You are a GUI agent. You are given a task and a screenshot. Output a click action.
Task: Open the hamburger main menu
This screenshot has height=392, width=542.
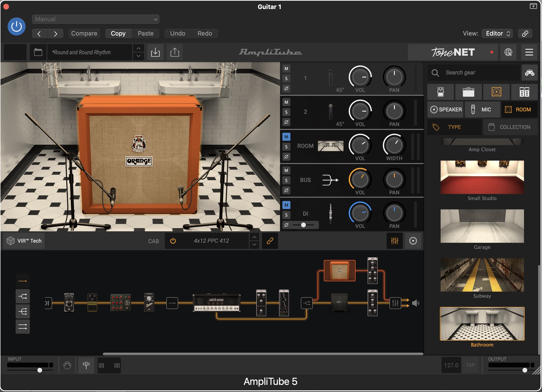click(x=529, y=52)
